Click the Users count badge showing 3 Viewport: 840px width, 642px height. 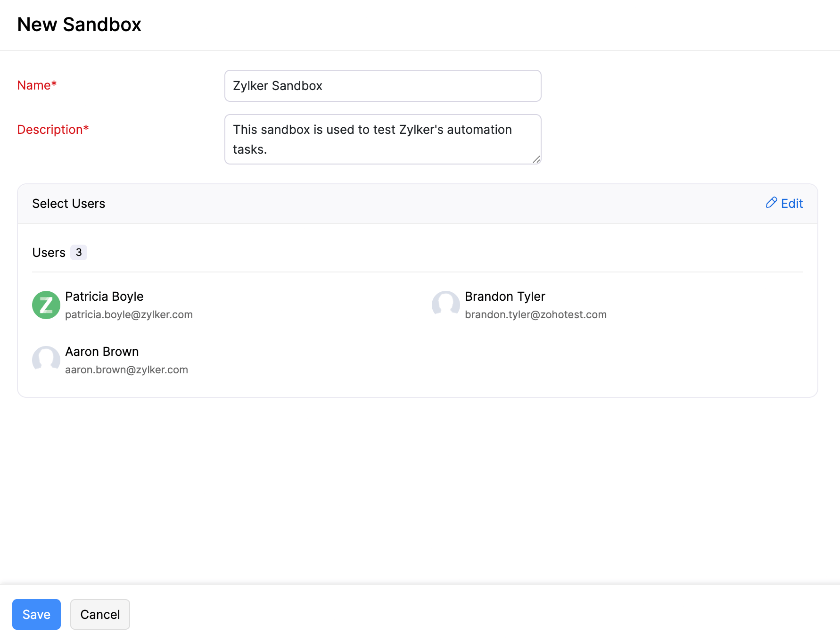coord(79,252)
